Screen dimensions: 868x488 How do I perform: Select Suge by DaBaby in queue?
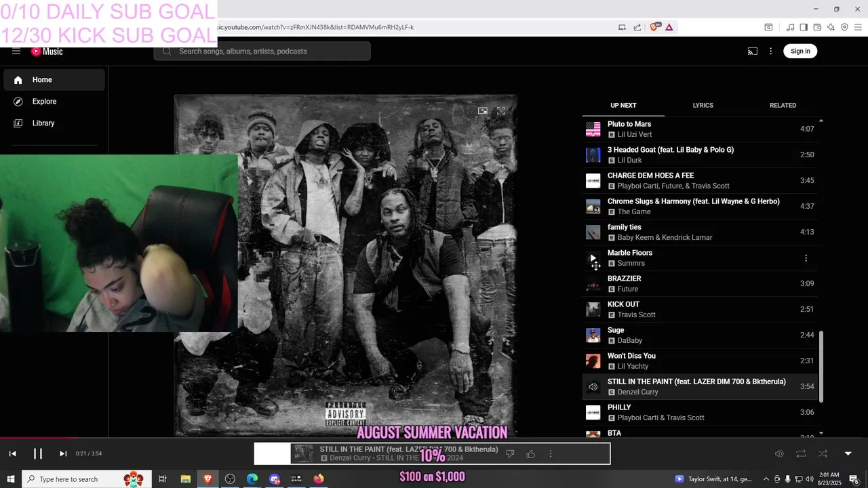[x=701, y=335]
